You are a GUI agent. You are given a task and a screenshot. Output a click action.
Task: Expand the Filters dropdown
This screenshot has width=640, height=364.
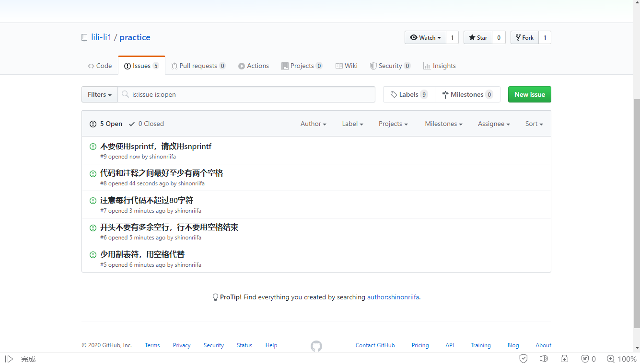point(100,95)
